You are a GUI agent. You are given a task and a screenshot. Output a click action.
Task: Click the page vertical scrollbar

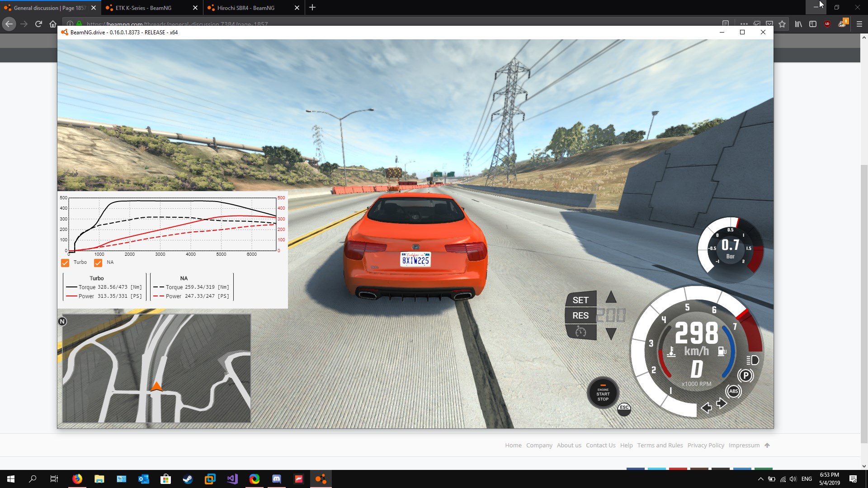point(864,303)
